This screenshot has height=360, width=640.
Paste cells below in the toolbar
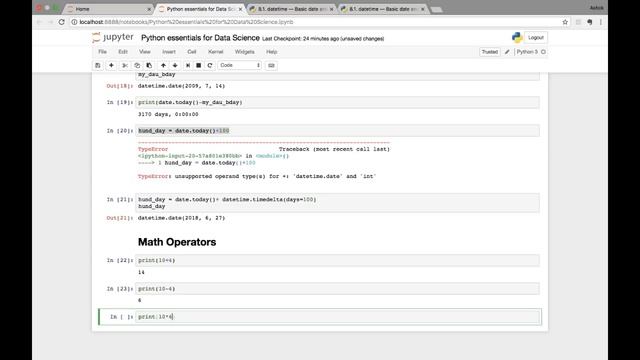pyautogui.click(x=149, y=65)
